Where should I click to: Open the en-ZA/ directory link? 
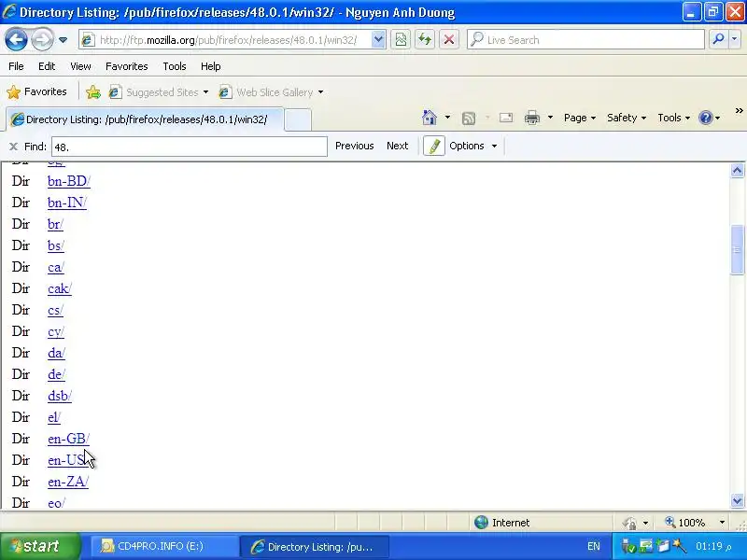pyautogui.click(x=68, y=482)
